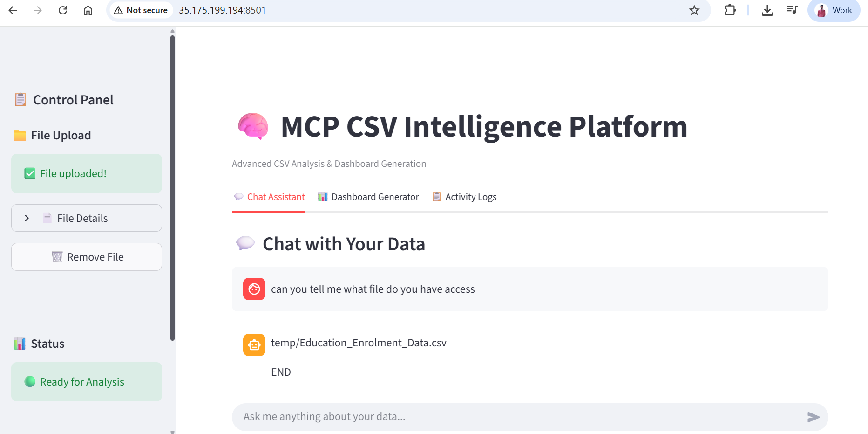Click the Dashboard Generator chart icon
The image size is (868, 434).
tap(323, 196)
